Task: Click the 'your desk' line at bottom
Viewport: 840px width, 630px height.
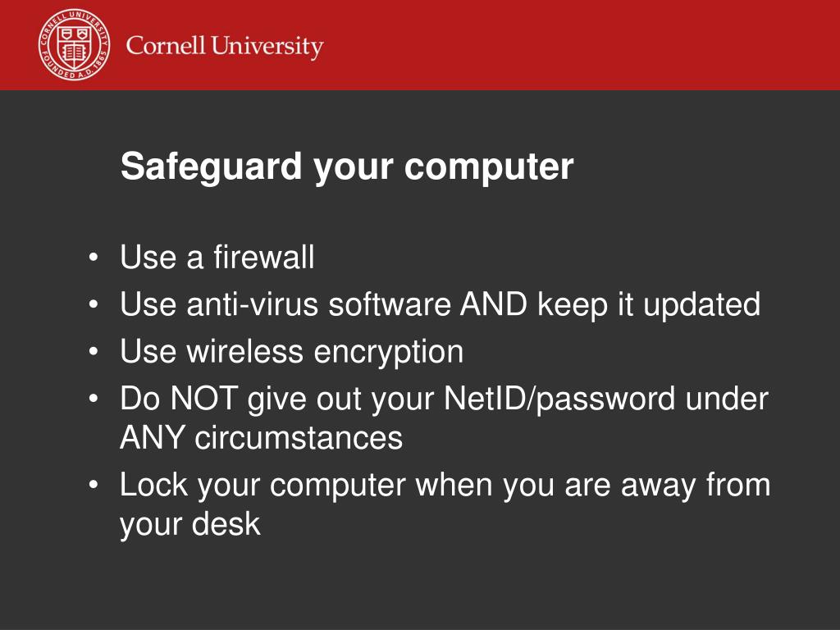Action: click(190, 525)
